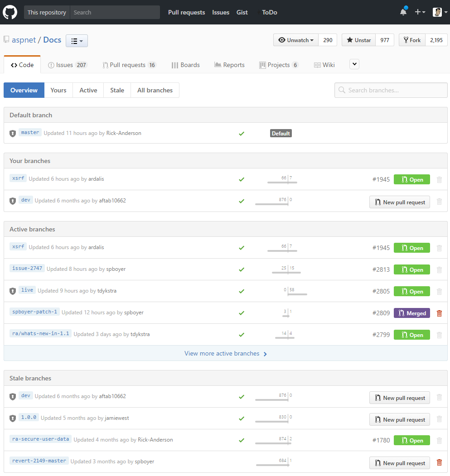This screenshot has height=476, width=450.
Task: Click trash icon for 1.0.0 branch
Action: point(439,419)
